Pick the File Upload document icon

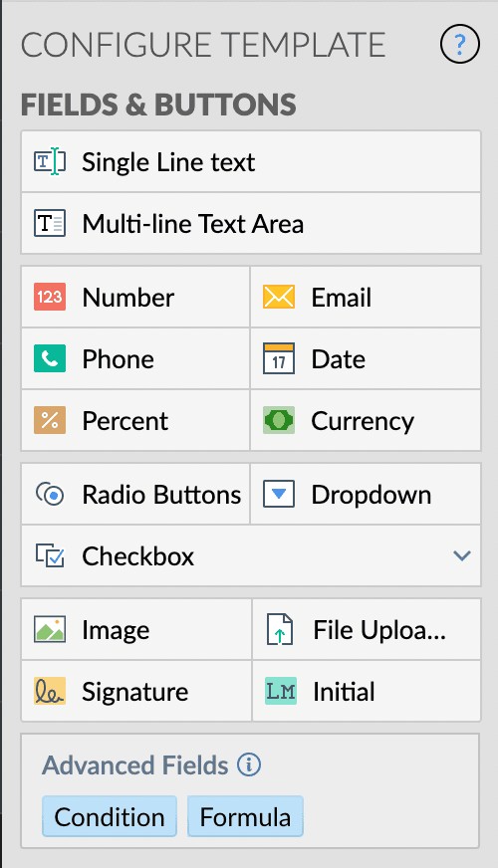coord(280,629)
